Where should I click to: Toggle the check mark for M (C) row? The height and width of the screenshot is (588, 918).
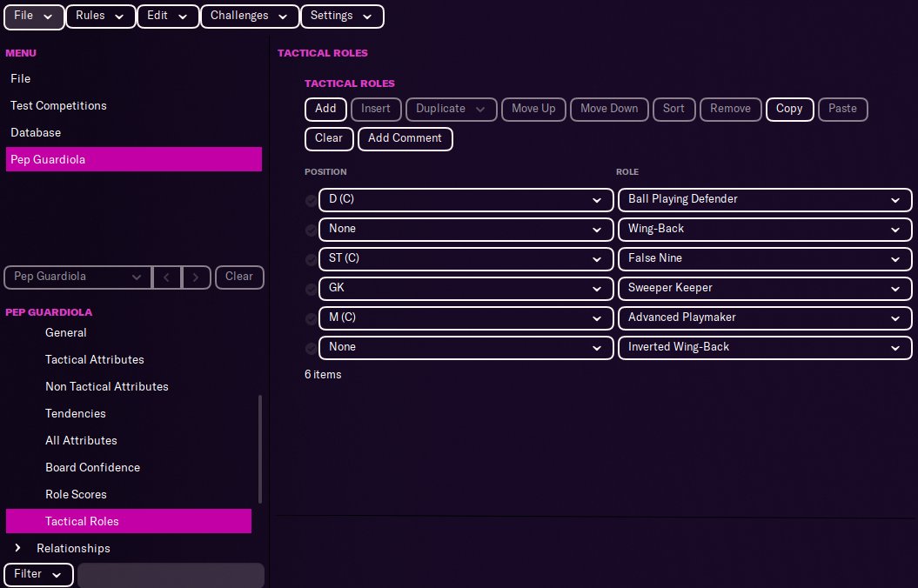[311, 319]
